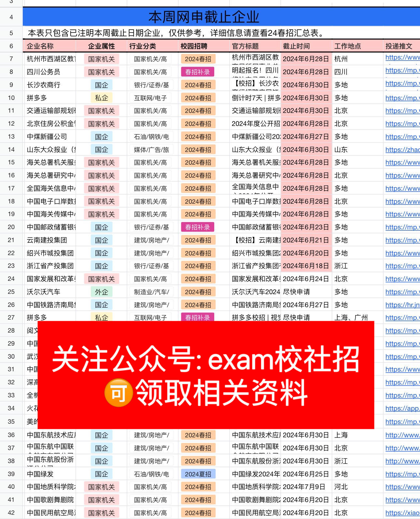
Task: Select the row 6 header
Action: coord(11,46)
